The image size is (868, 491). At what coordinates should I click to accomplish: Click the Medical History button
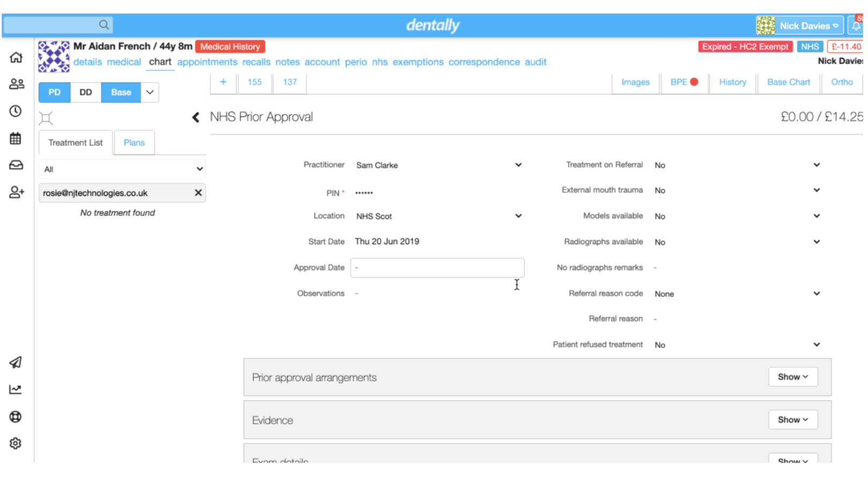(x=230, y=47)
